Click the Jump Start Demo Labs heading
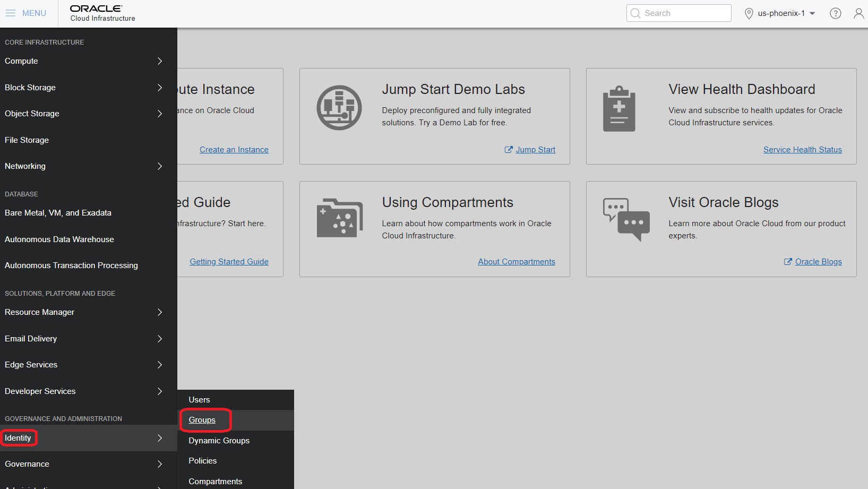The image size is (868, 489). (x=453, y=89)
